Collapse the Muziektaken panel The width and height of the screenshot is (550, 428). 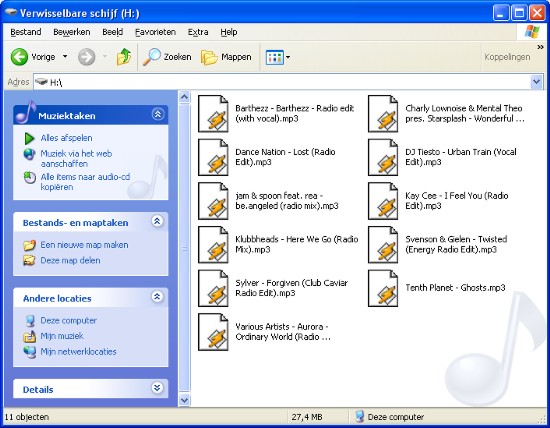[x=157, y=114]
